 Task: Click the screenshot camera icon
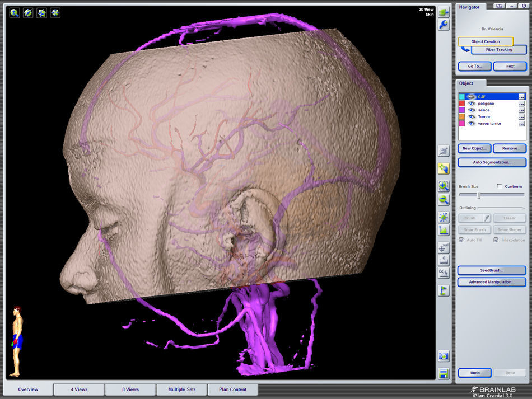pyautogui.click(x=444, y=356)
